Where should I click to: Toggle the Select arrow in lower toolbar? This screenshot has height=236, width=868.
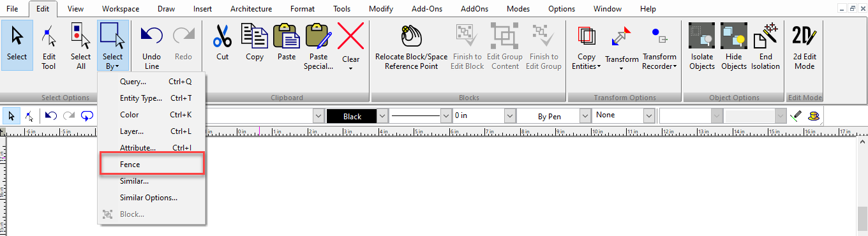(x=11, y=116)
